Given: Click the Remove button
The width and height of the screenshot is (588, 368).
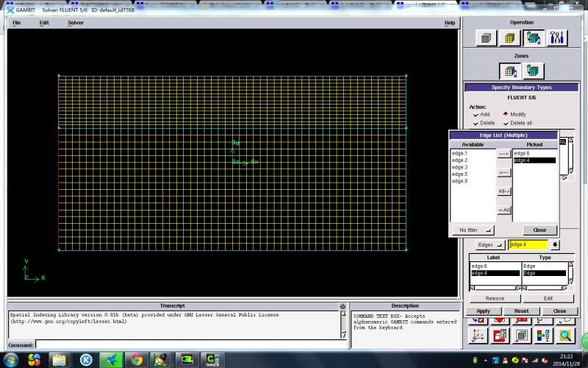Looking at the screenshot, I should [495, 298].
